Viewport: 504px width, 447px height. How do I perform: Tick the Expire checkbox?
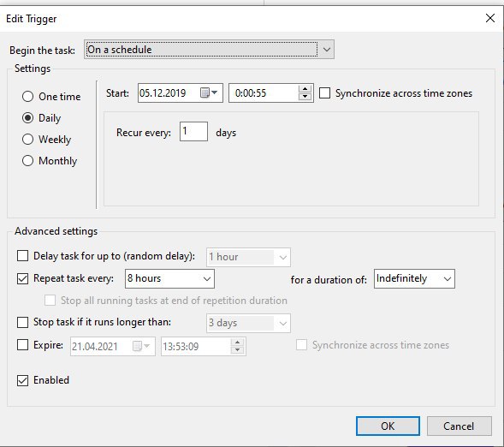pos(22,345)
